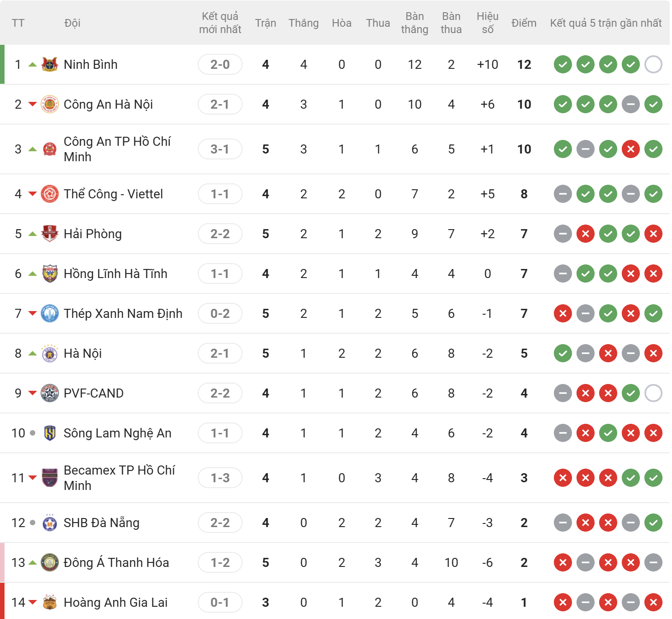
Task: Open Công An TP Hồ Chí Minh 3-1 result
Action: pyautogui.click(x=220, y=149)
